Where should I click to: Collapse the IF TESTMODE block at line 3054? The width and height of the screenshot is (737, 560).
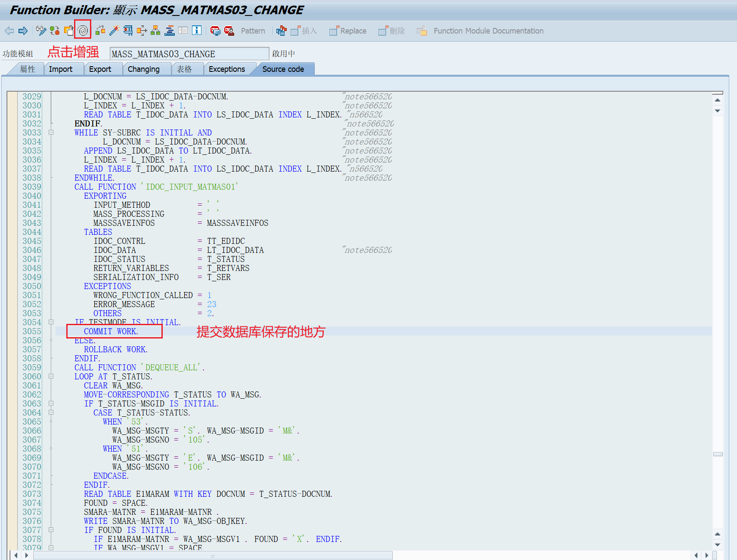(x=51, y=322)
